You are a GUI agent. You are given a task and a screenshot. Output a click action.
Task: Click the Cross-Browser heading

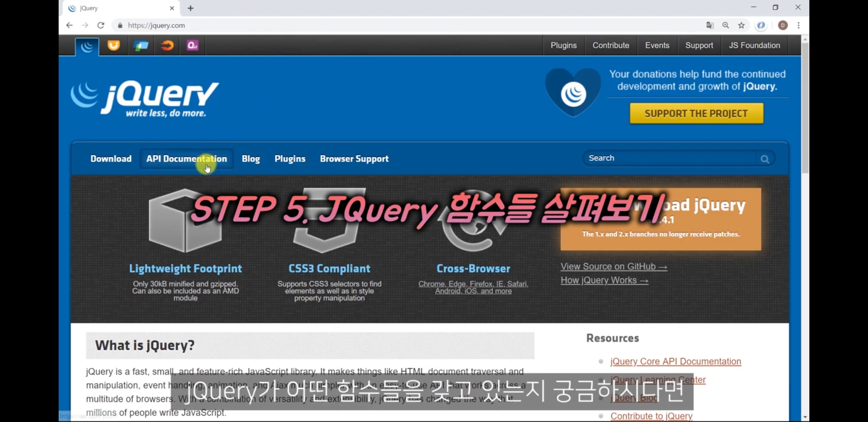coord(473,268)
